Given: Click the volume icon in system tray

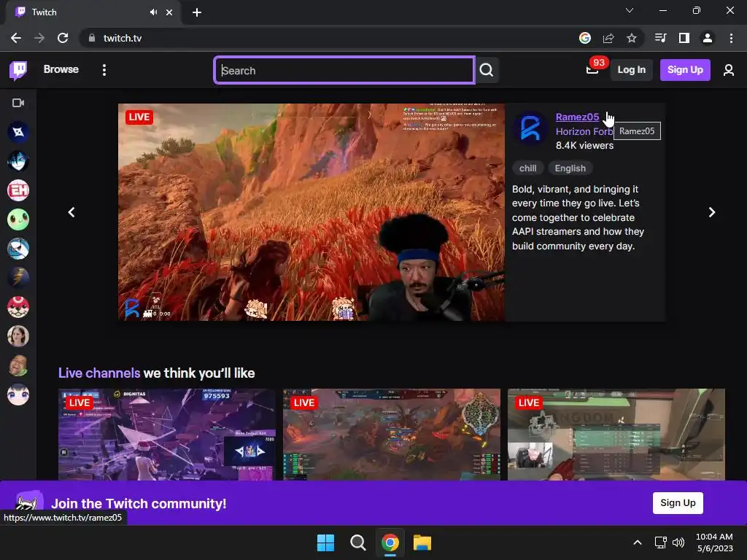Looking at the screenshot, I should [x=678, y=542].
